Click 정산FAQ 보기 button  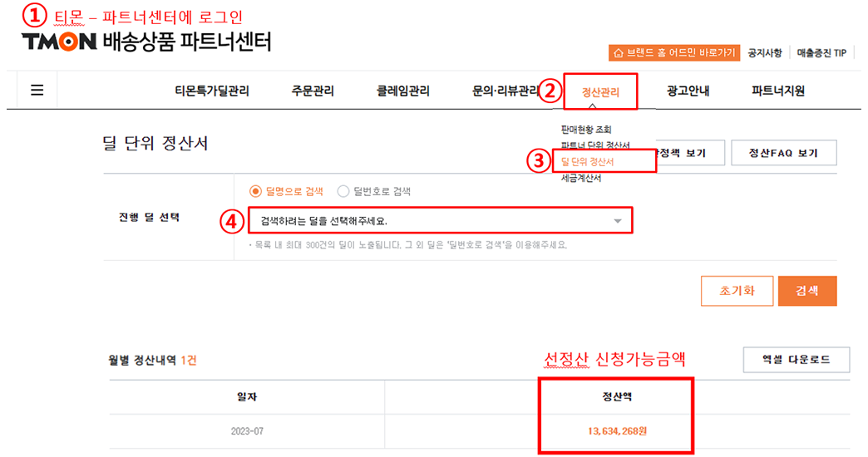coord(784,153)
